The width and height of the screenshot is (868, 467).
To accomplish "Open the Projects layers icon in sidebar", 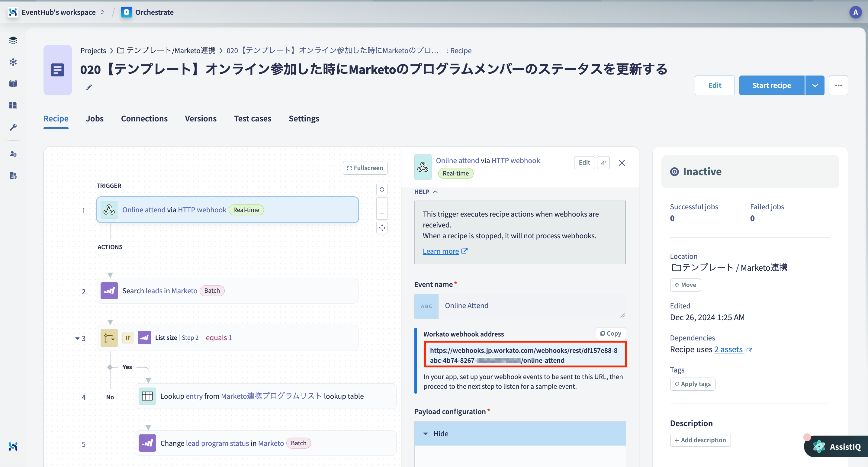I will click(x=13, y=40).
